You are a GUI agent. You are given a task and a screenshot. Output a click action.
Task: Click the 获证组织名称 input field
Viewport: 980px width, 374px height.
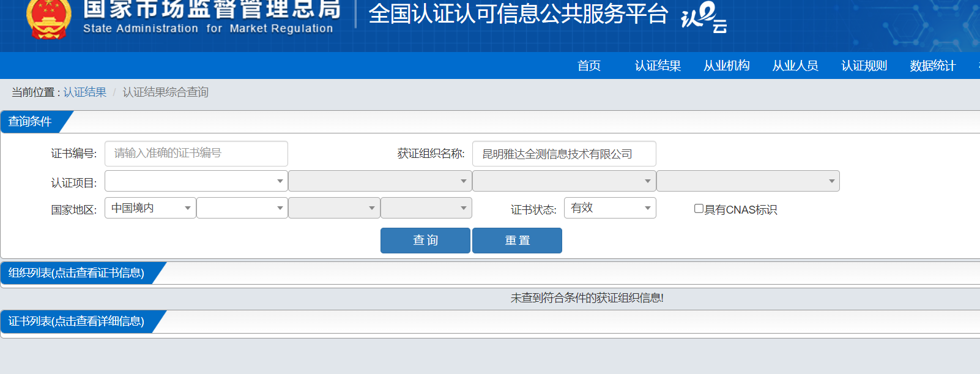[x=564, y=154]
